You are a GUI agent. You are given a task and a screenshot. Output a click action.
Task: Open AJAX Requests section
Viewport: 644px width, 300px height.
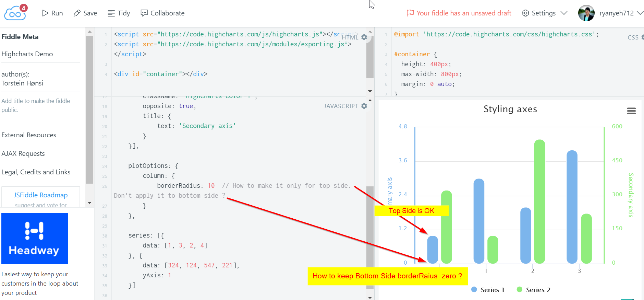tap(23, 153)
